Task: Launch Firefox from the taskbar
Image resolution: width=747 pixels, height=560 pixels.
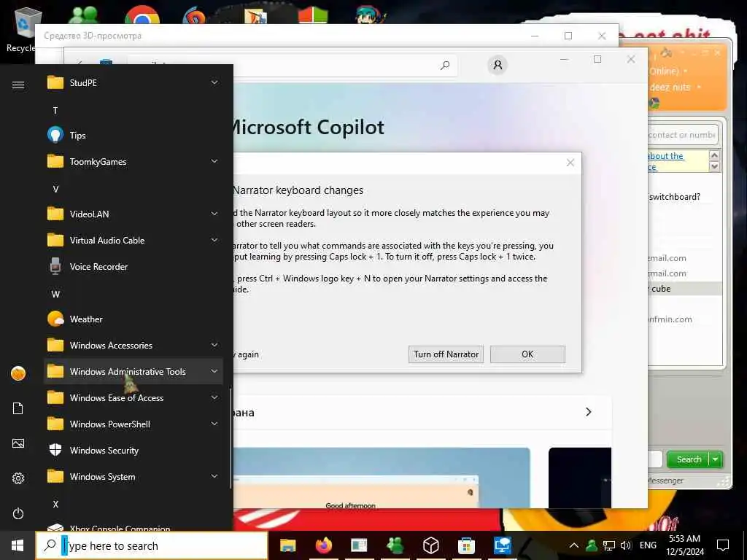Action: pyautogui.click(x=323, y=545)
